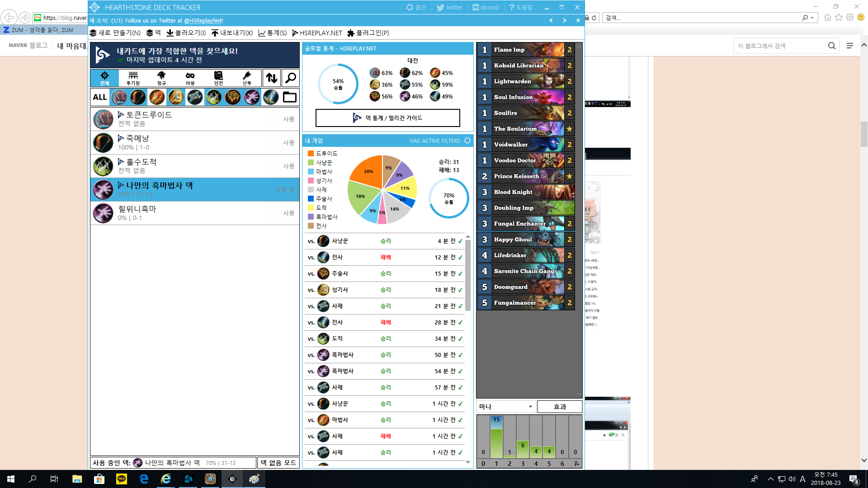This screenshot has width=868, height=488.
Task: Toggle the Warlock class filter
Action: [x=252, y=97]
